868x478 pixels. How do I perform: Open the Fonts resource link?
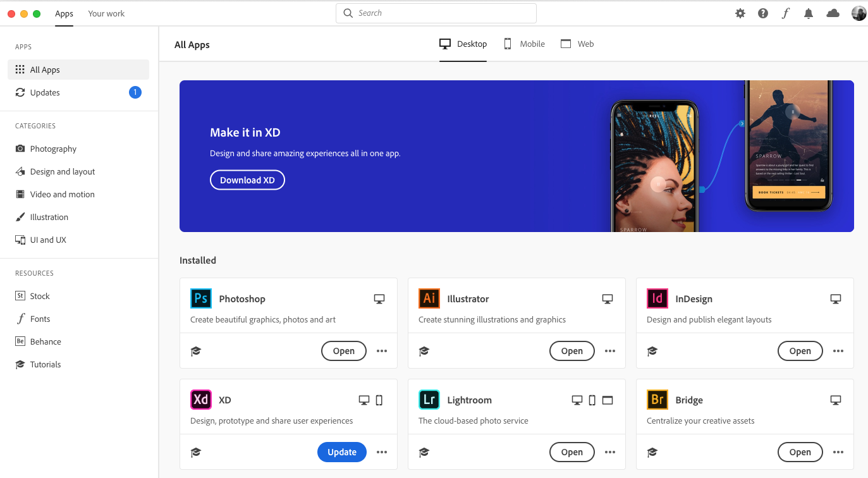coord(78,319)
